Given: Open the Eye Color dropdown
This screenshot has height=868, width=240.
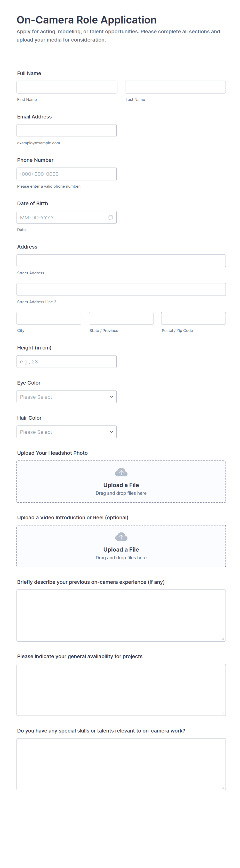Looking at the screenshot, I should pyautogui.click(x=66, y=397).
